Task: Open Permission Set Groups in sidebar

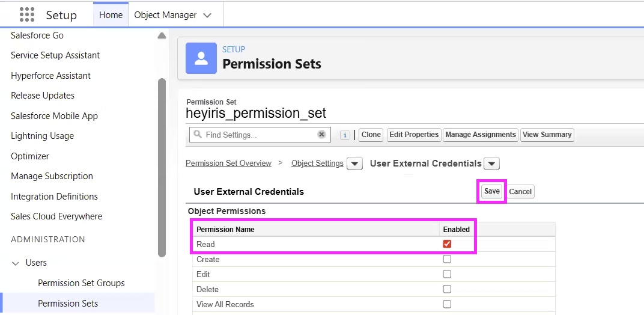Action: click(81, 283)
